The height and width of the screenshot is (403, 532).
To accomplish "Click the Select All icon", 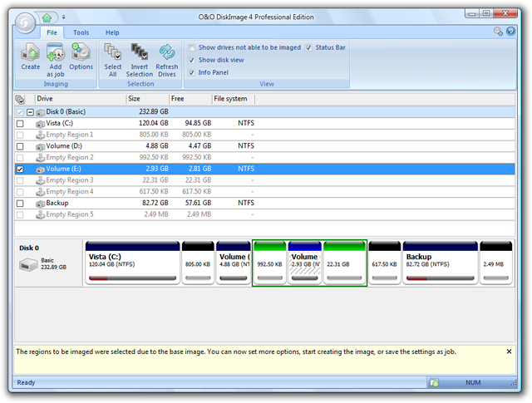I will (x=113, y=52).
